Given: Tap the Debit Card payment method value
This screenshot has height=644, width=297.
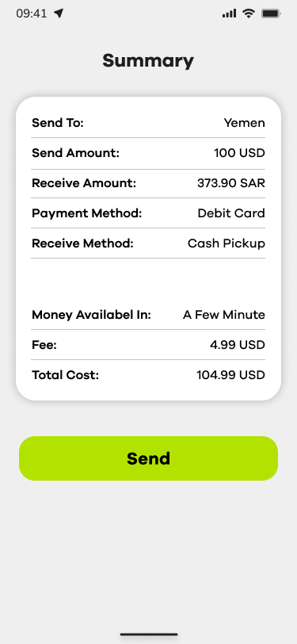Looking at the screenshot, I should 231,213.
